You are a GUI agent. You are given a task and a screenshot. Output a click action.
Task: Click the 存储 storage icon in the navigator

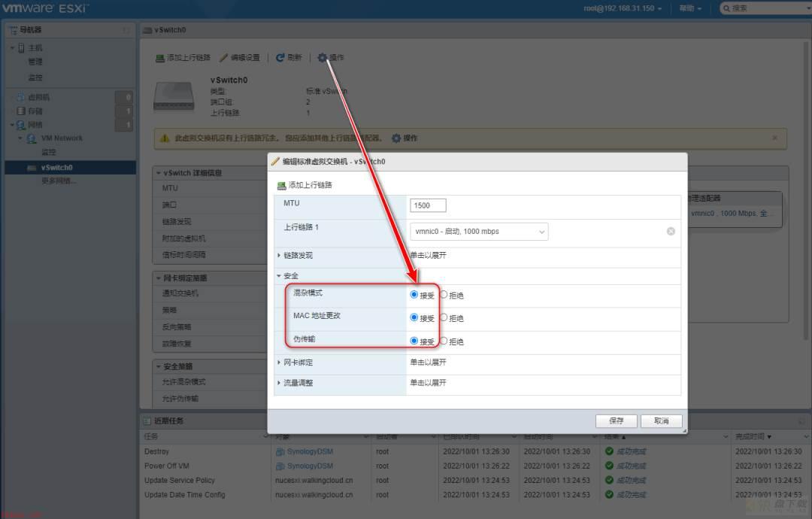click(21, 111)
